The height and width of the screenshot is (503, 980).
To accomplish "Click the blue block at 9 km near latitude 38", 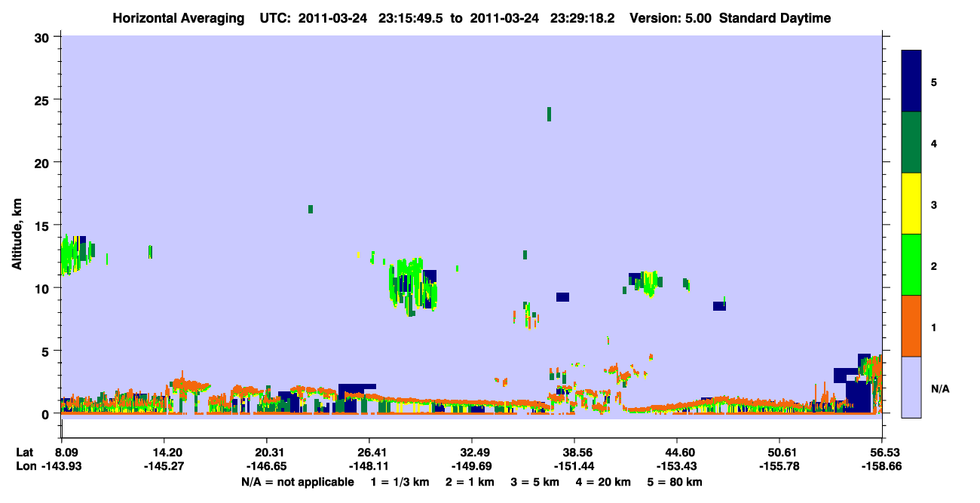I will (x=562, y=297).
